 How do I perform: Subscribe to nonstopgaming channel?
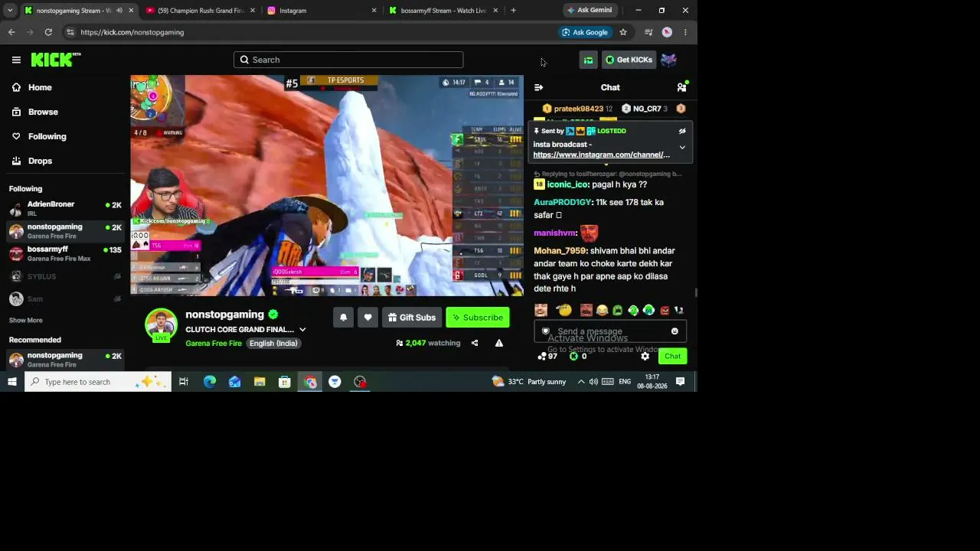(478, 318)
